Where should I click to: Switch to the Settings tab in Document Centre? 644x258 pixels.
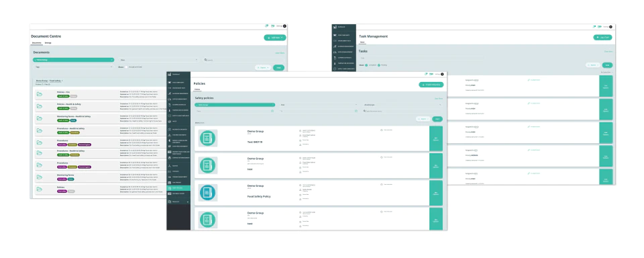tap(48, 43)
